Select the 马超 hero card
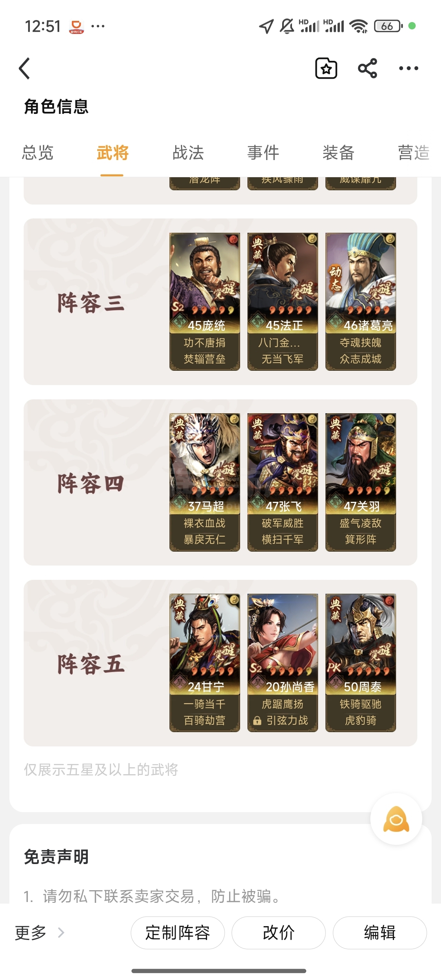Image resolution: width=441 pixels, height=980 pixels. coord(205,482)
